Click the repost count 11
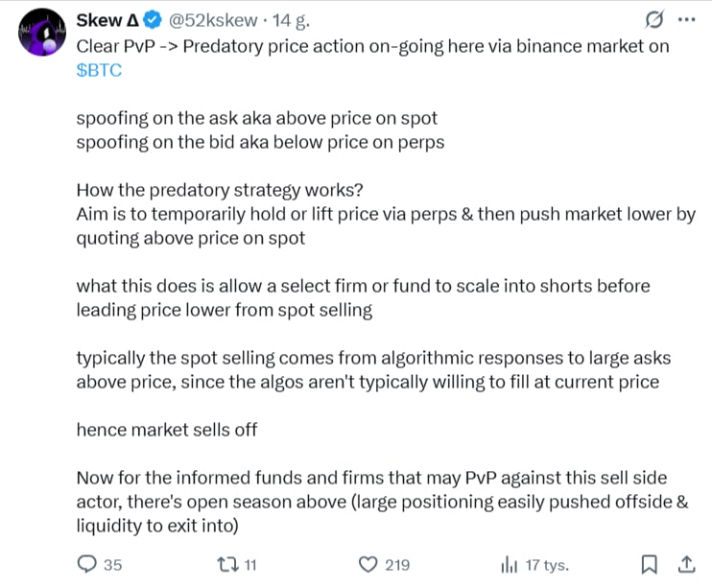712x588 pixels. (250, 564)
